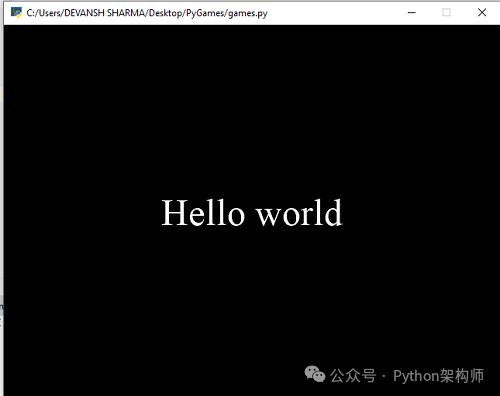Click the black canvas area above Hello world
This screenshot has height=396, width=500.
click(x=252, y=110)
